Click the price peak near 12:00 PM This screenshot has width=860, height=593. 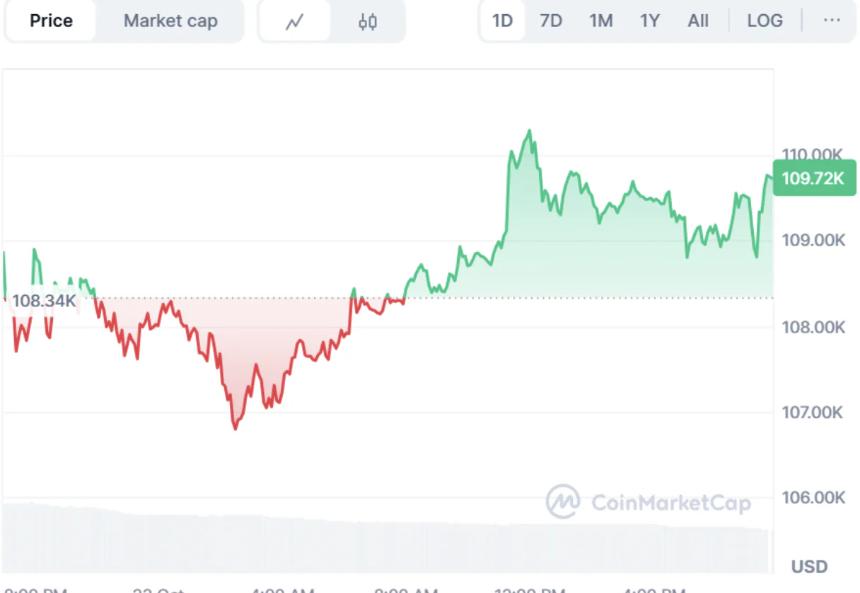(x=529, y=130)
